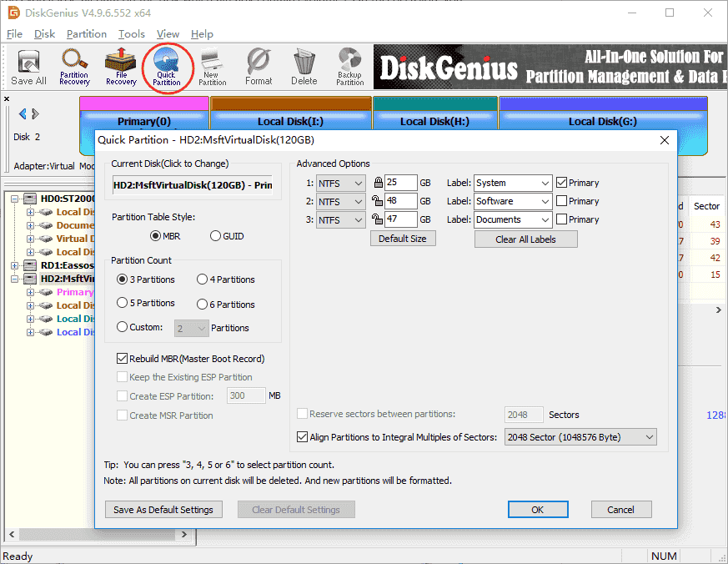Image resolution: width=728 pixels, height=564 pixels.
Task: Click the Format toolbar icon
Action: (259, 68)
